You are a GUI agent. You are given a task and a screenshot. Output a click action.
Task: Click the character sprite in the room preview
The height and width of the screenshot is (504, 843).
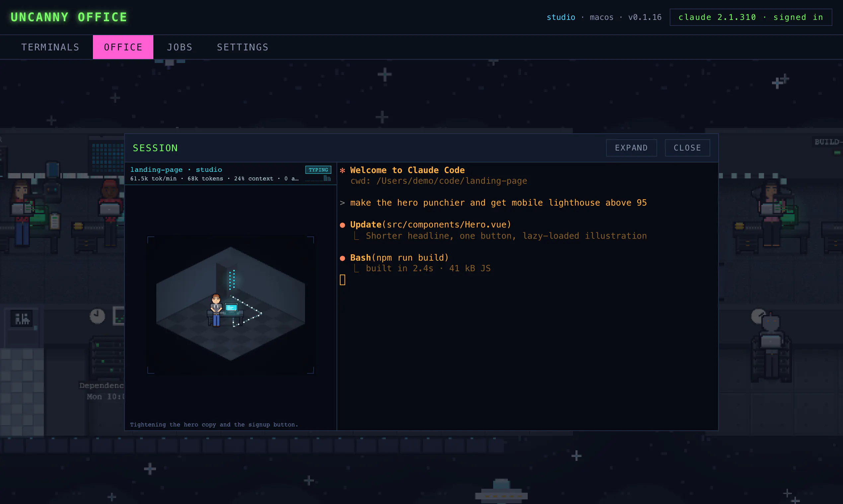(216, 310)
